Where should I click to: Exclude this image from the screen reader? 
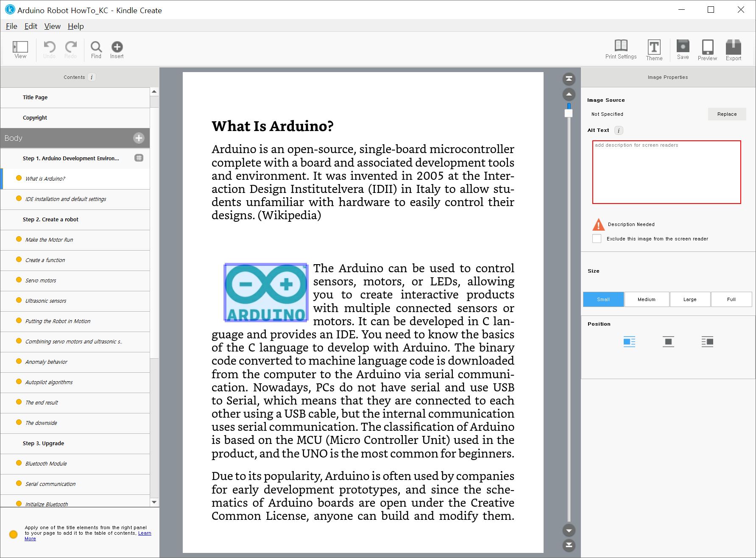pos(597,239)
